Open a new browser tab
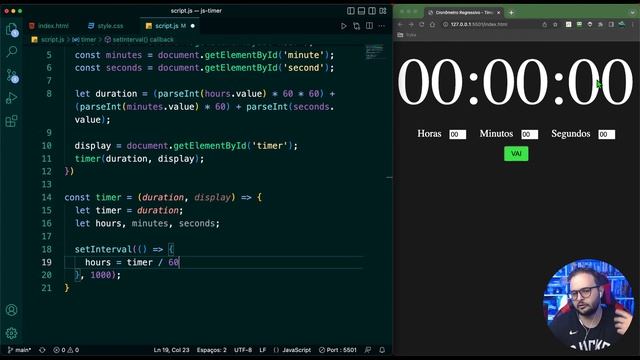 [x=511, y=13]
